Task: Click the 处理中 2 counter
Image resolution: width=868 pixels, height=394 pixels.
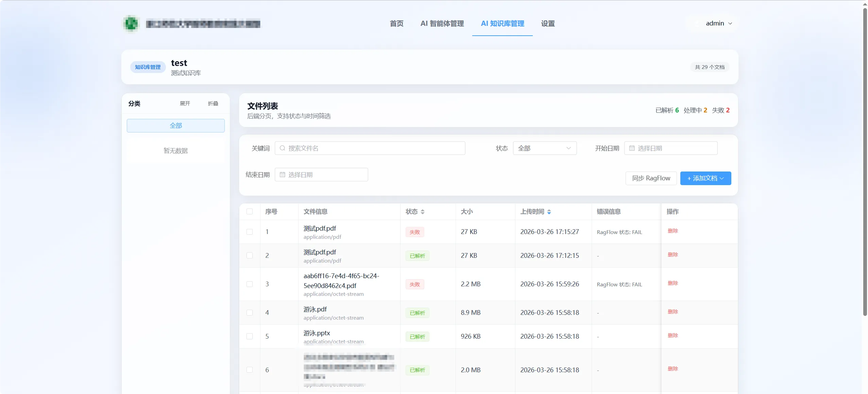Action: click(x=695, y=110)
